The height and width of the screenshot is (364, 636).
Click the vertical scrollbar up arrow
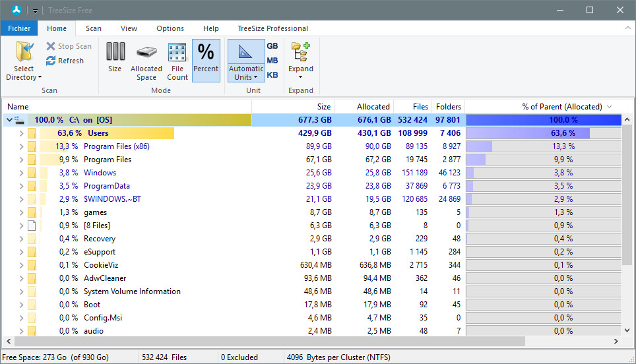(627, 119)
